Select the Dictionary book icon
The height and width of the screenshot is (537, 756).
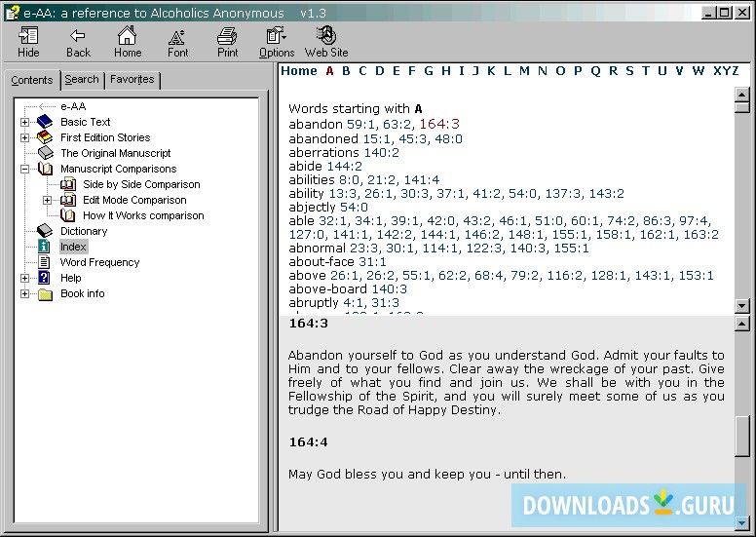[x=45, y=231]
